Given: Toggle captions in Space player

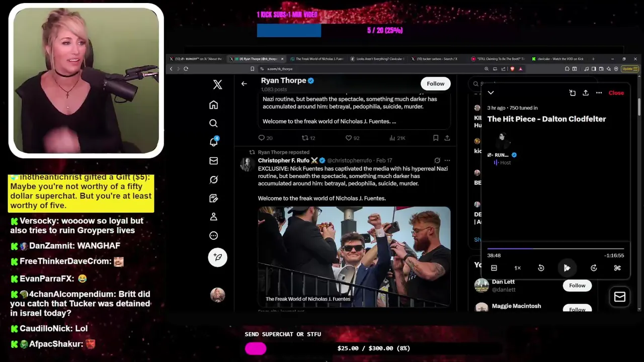Looking at the screenshot, I should (x=494, y=268).
